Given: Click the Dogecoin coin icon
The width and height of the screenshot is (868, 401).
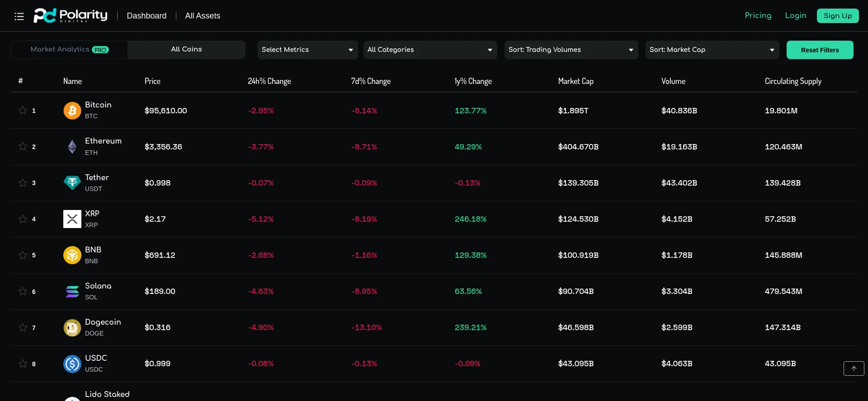Looking at the screenshot, I should click(72, 327).
